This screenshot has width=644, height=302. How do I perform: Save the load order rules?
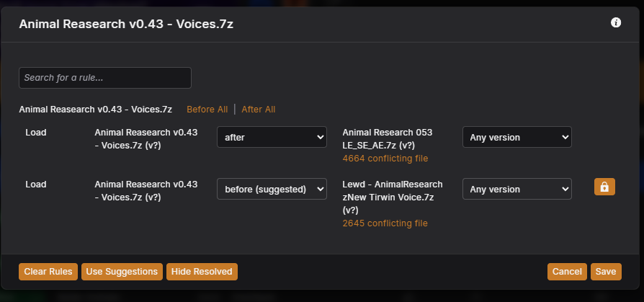(606, 272)
